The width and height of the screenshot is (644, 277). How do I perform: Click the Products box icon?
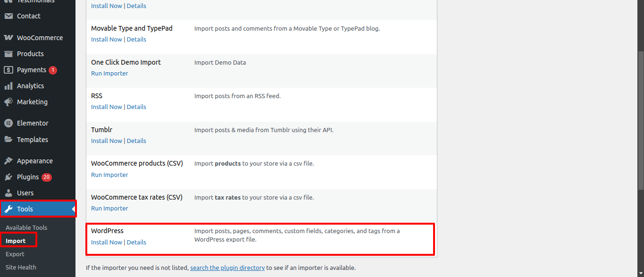pyautogui.click(x=8, y=54)
